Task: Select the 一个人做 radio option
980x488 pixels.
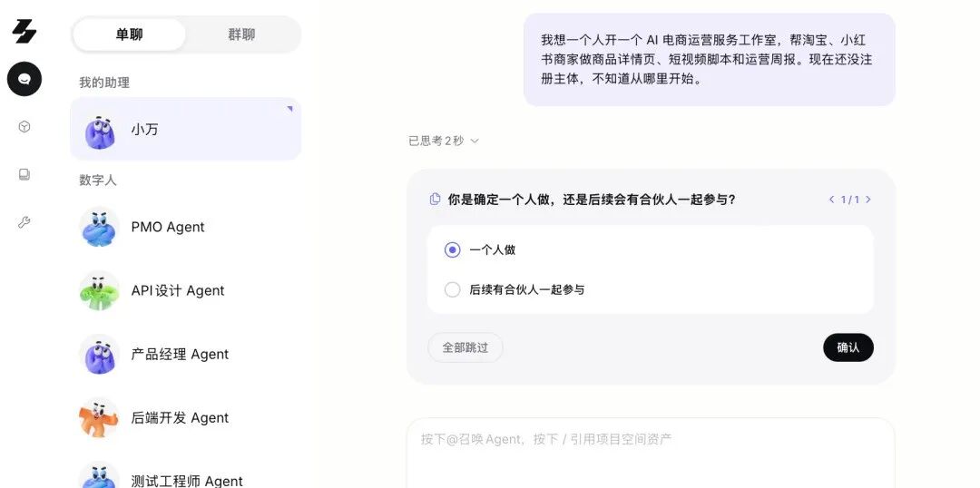Action: tap(453, 250)
